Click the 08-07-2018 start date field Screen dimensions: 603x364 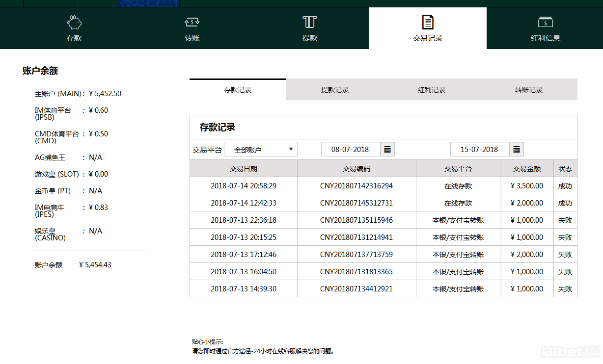pos(350,150)
